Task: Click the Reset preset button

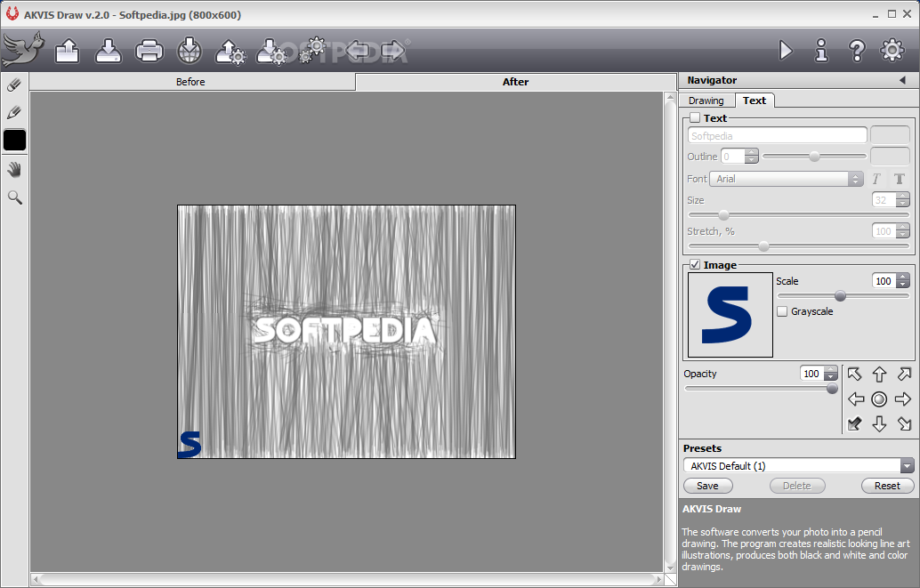Action: pyautogui.click(x=887, y=486)
